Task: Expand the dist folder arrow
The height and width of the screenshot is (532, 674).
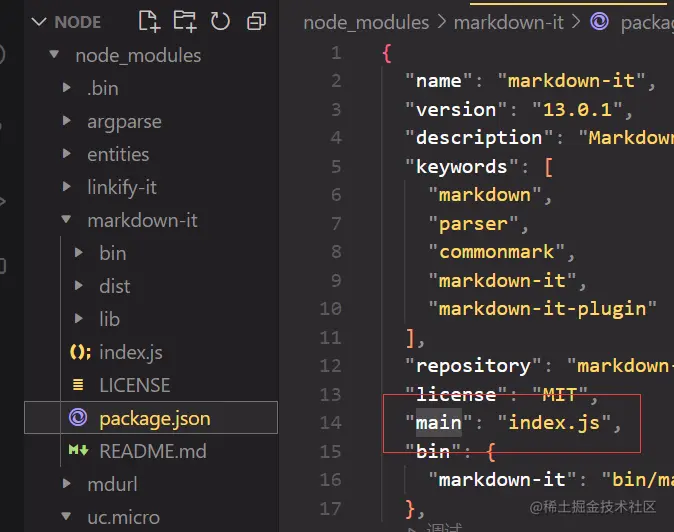Action: (x=79, y=285)
